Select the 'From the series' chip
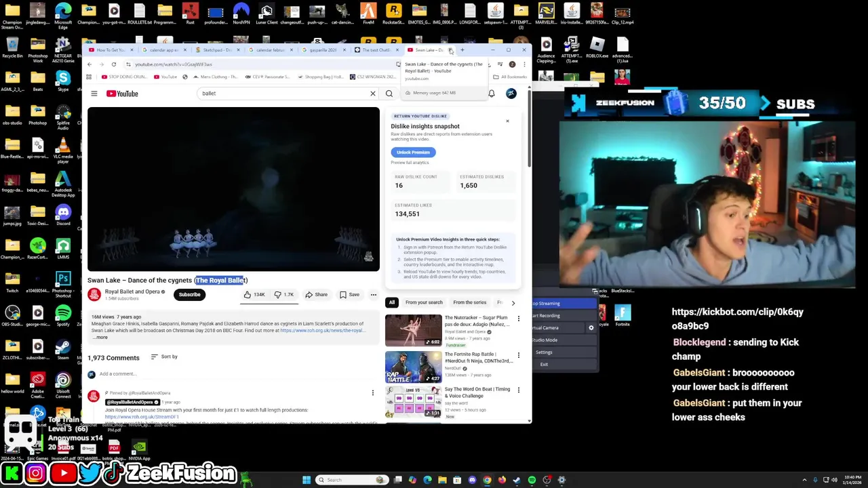Image resolution: width=868 pixels, height=488 pixels. (x=470, y=302)
